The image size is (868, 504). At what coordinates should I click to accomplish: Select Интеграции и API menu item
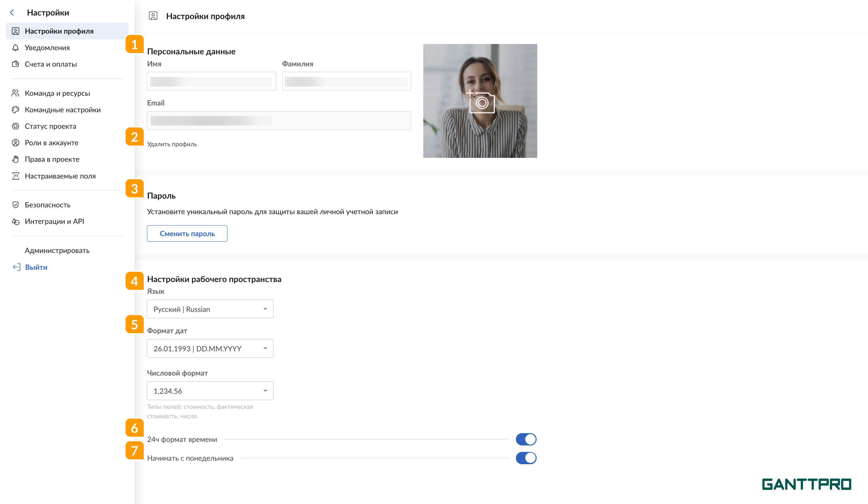click(x=54, y=221)
